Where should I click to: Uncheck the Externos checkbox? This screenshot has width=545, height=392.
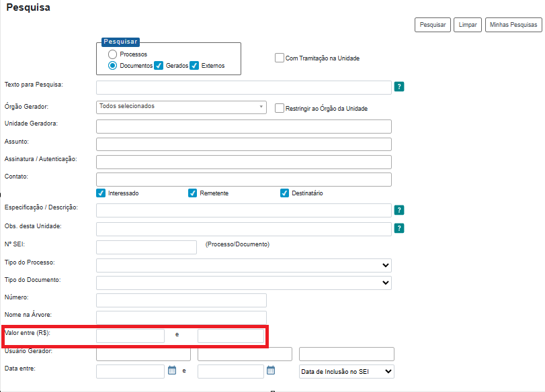pos(195,66)
